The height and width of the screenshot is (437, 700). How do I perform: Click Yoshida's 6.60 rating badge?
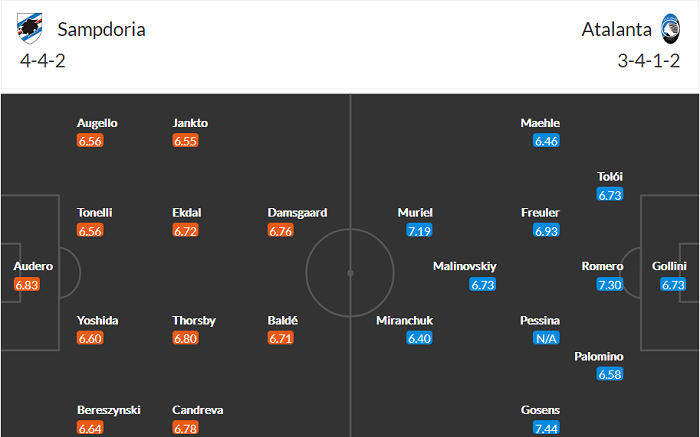pos(90,339)
